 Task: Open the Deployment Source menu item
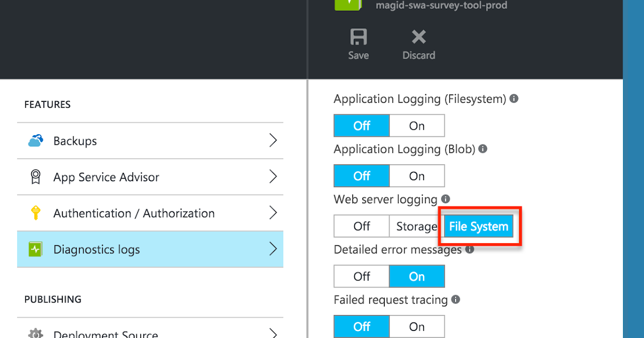[x=150, y=331]
